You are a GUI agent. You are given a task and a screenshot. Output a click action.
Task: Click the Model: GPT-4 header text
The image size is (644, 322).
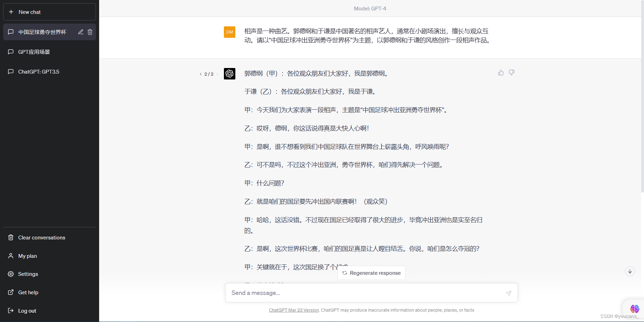coord(370,9)
